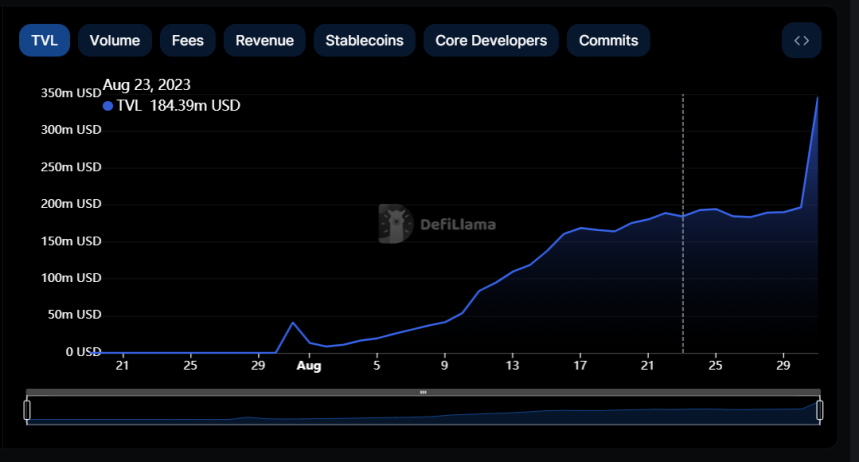Click the center grip above range selector
The height and width of the screenshot is (462, 859).
coord(423,392)
